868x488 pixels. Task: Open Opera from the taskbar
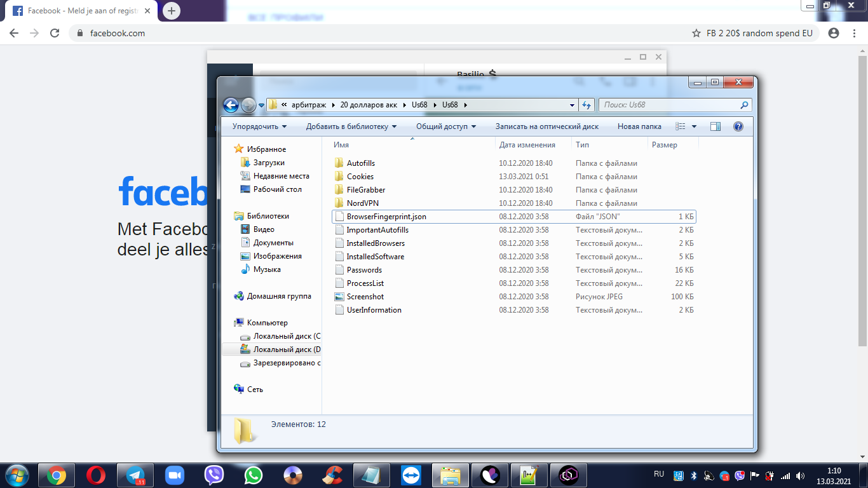click(96, 475)
